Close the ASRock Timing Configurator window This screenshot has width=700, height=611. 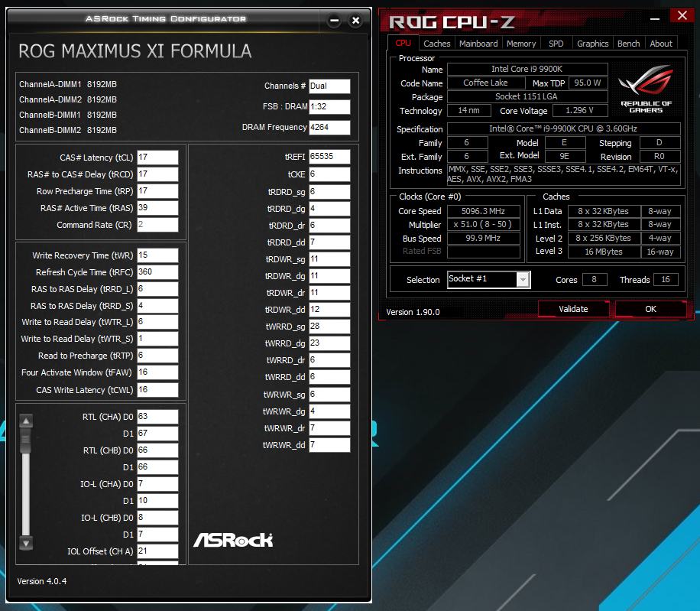coord(356,21)
